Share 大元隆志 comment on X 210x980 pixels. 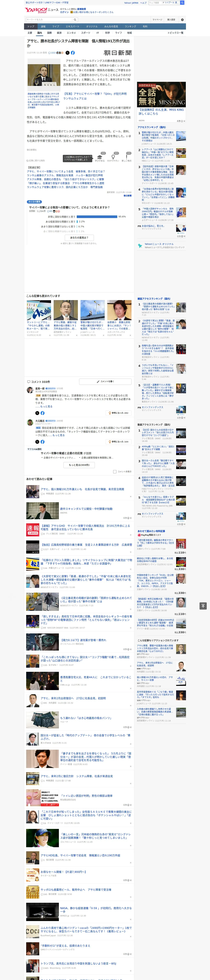coord(37,442)
